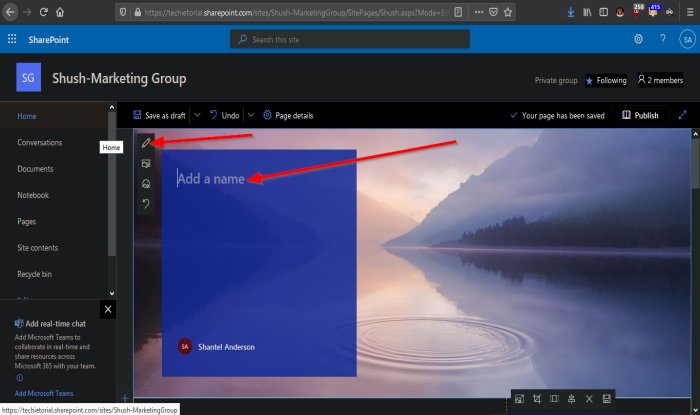This screenshot has height=415, width=700.
Task: Click the edit web part pencil icon
Action: coord(146,143)
